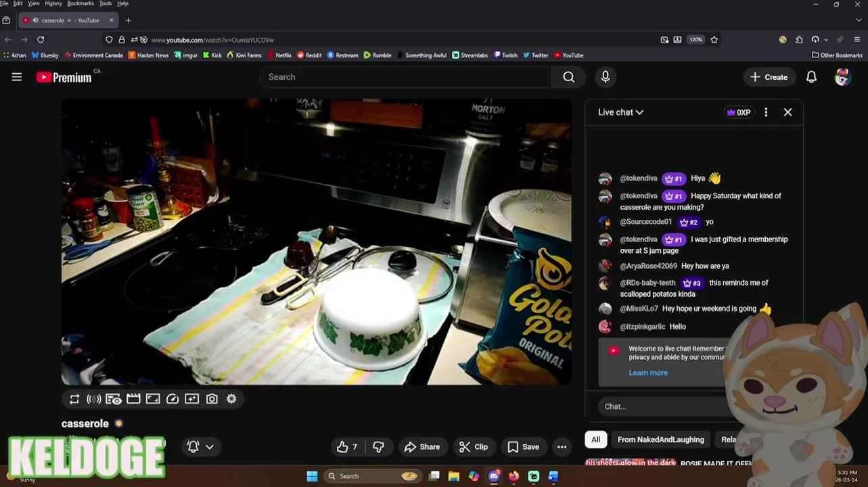Open YouTube notifications bell in header

(811, 77)
